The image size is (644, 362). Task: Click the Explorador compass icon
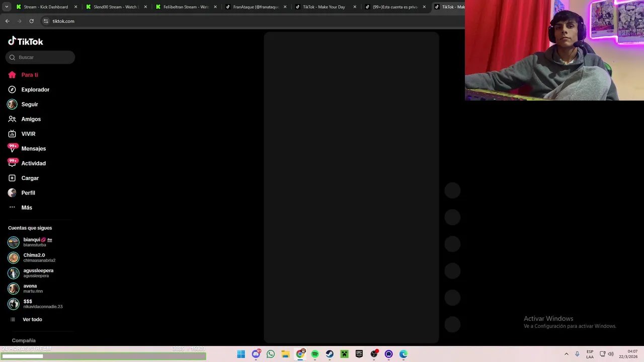click(12, 89)
